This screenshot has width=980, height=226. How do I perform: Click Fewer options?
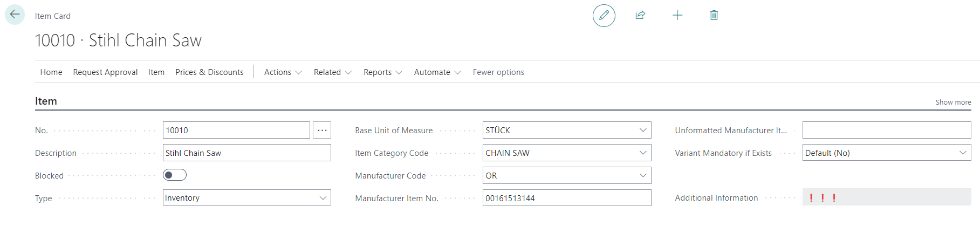click(x=498, y=72)
